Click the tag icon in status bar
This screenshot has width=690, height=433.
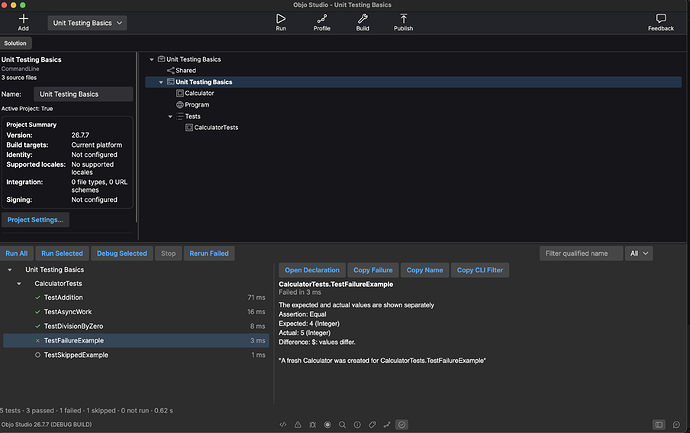coord(372,425)
